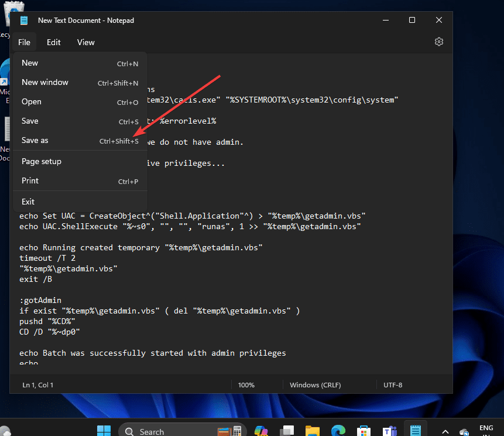Click 'echo UAC.ShellExecute' line

click(190, 227)
